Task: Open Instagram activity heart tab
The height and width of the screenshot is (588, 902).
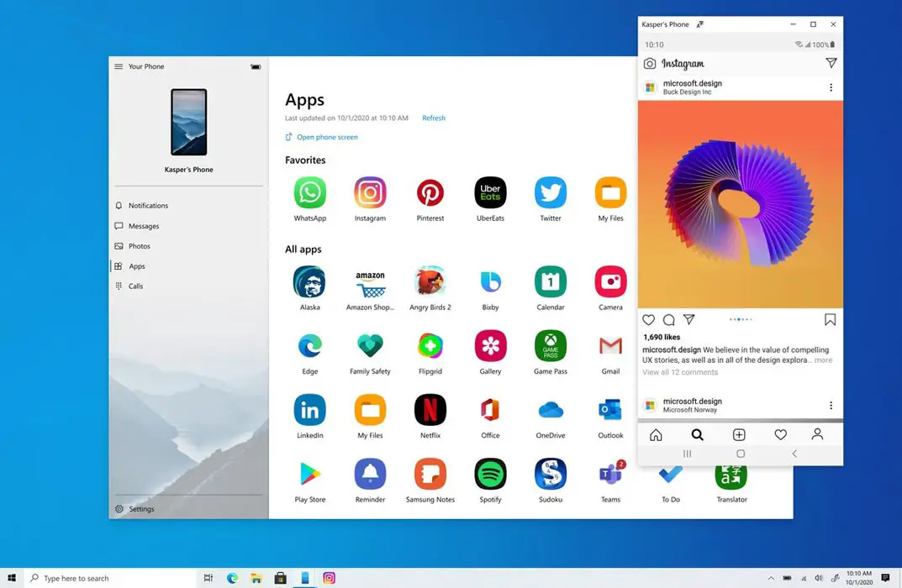Action: click(780, 434)
